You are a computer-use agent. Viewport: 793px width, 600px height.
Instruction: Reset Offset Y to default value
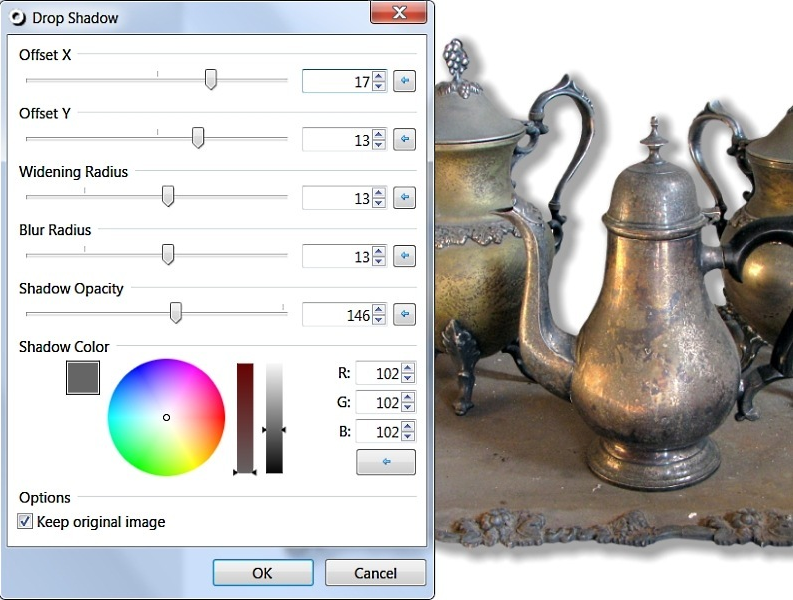tap(405, 139)
